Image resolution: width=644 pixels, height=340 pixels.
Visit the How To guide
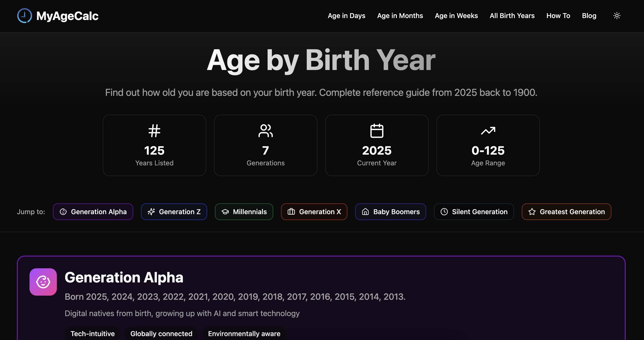558,16
